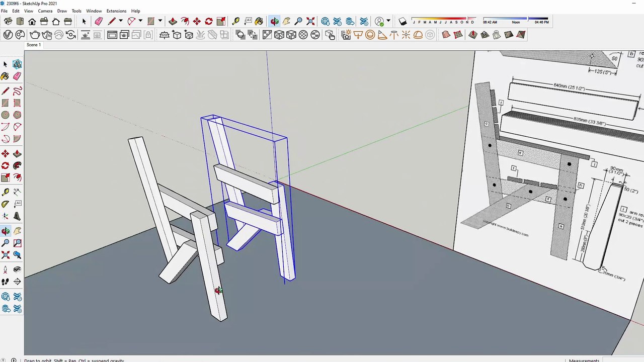This screenshot has height=362, width=644.
Task: Pick the Scale tool in top toolbar
Action: pos(221,22)
